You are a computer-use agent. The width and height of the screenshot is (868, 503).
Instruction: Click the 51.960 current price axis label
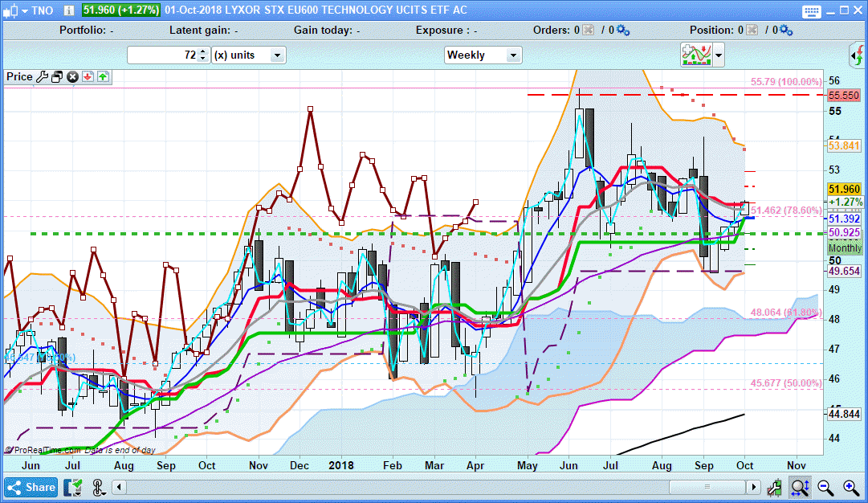pos(844,190)
